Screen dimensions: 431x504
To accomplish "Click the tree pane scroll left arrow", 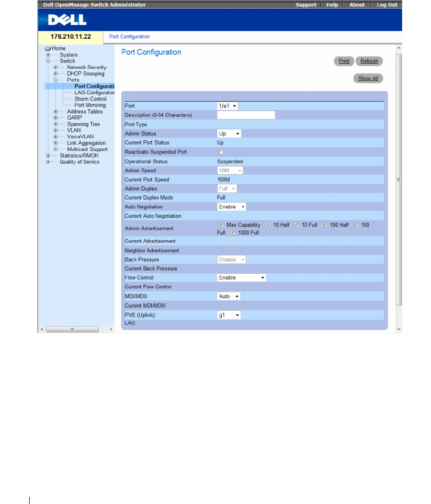I will 42,329.
